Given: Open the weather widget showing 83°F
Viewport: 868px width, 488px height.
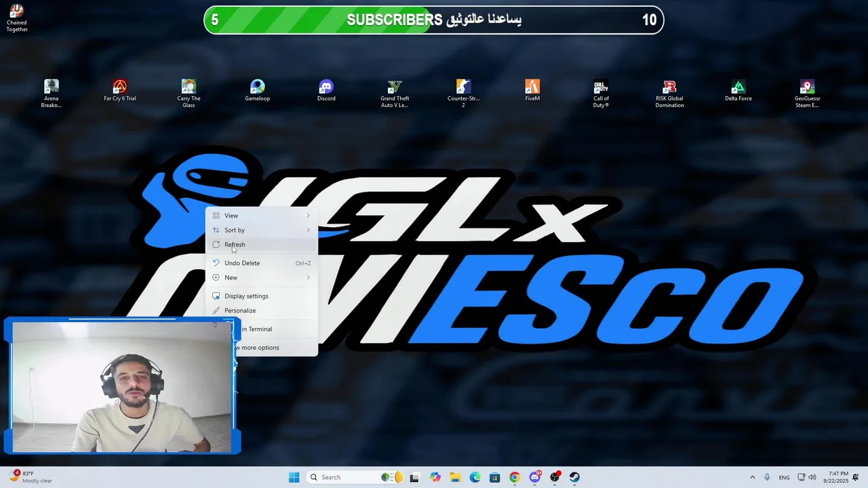Looking at the screenshot, I should (x=31, y=477).
